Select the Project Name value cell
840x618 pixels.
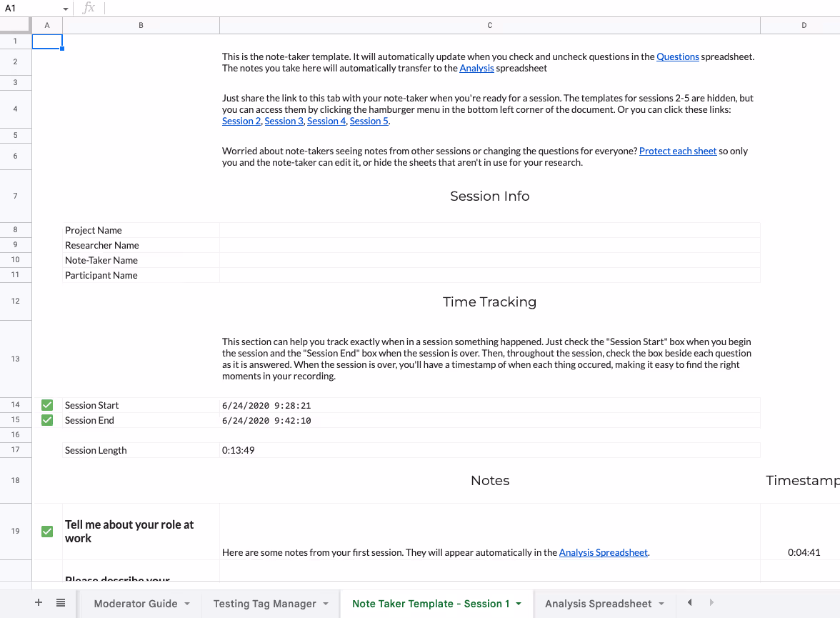tap(490, 229)
